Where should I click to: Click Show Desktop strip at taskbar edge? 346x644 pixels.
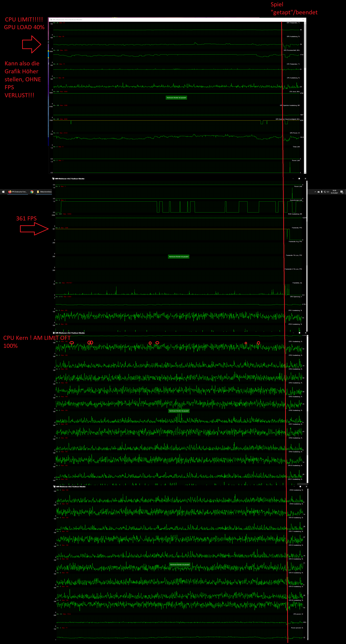(x=345, y=192)
